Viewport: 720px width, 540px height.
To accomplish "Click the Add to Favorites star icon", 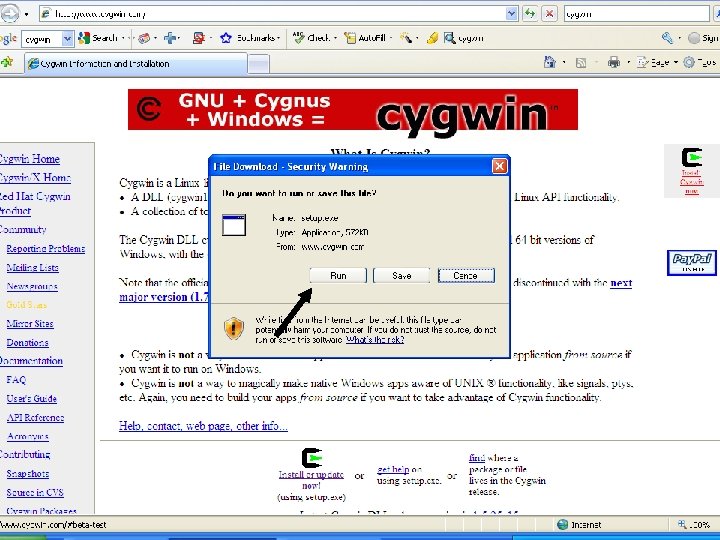I will [x=6, y=62].
